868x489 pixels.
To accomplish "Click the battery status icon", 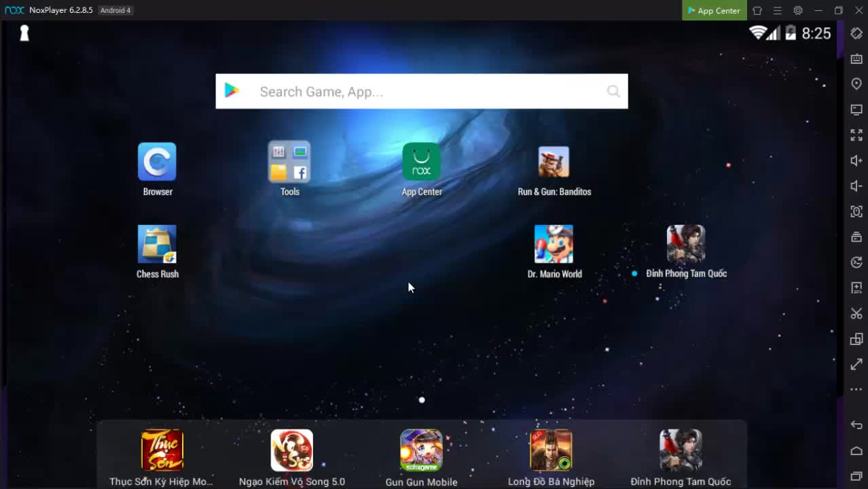I will click(x=791, y=33).
